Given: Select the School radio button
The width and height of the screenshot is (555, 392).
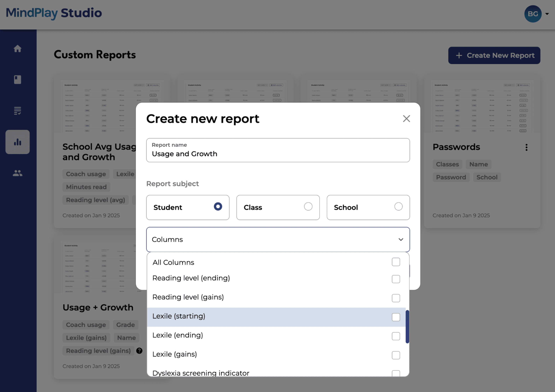Looking at the screenshot, I should (398, 206).
